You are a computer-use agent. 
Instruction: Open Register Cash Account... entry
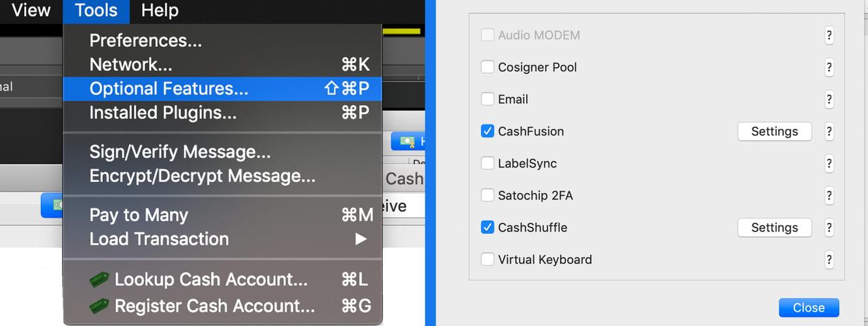(223, 306)
